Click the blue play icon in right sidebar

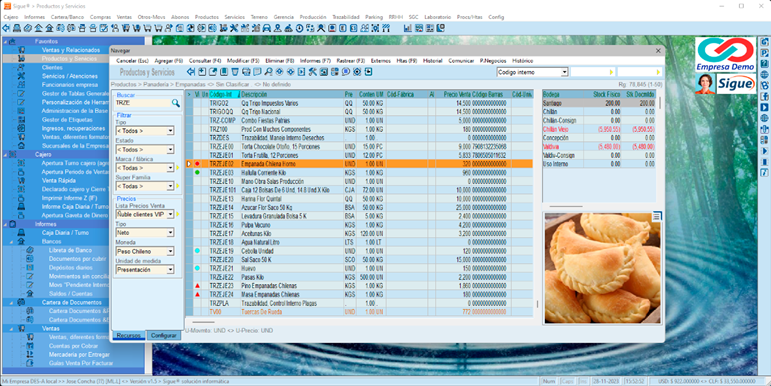765,107
